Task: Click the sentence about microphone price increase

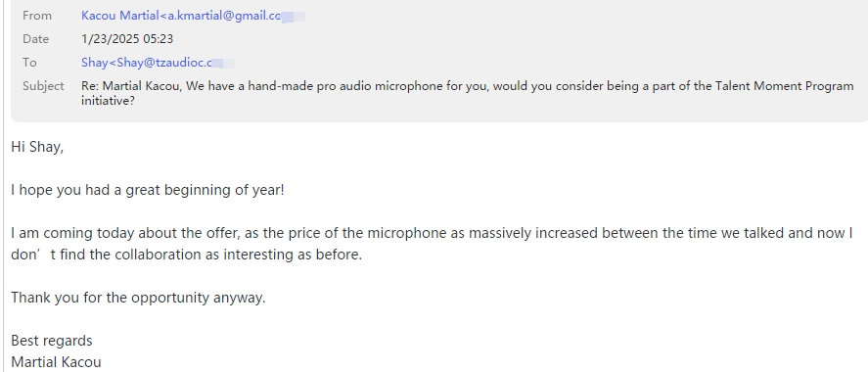Action: (x=432, y=233)
